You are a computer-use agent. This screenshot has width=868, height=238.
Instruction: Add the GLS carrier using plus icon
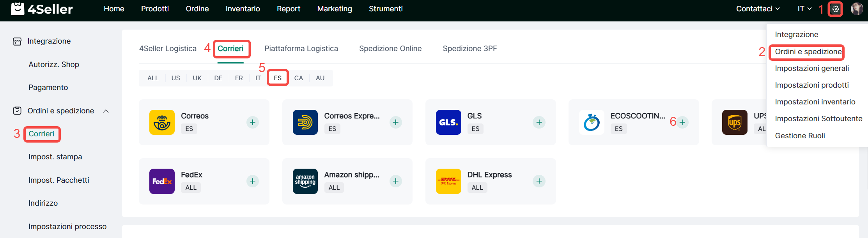point(539,122)
